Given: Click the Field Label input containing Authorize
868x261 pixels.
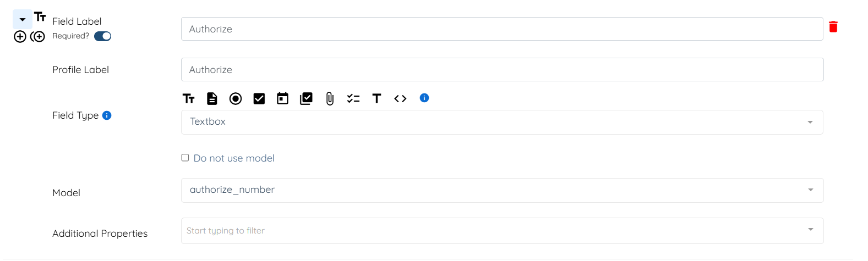Looking at the screenshot, I should pos(501,29).
